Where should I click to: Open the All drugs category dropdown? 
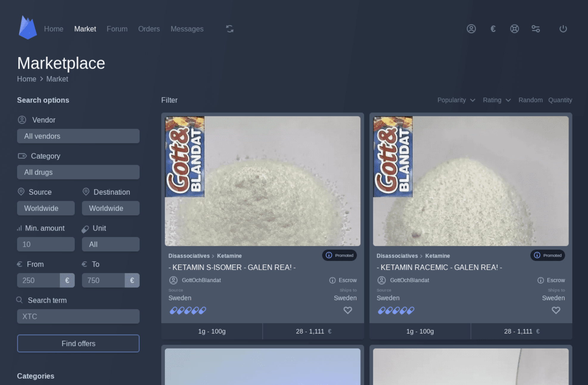tap(78, 172)
